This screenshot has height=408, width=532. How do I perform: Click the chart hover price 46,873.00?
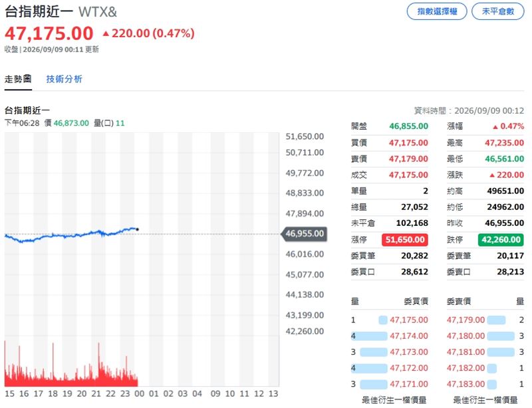point(71,123)
